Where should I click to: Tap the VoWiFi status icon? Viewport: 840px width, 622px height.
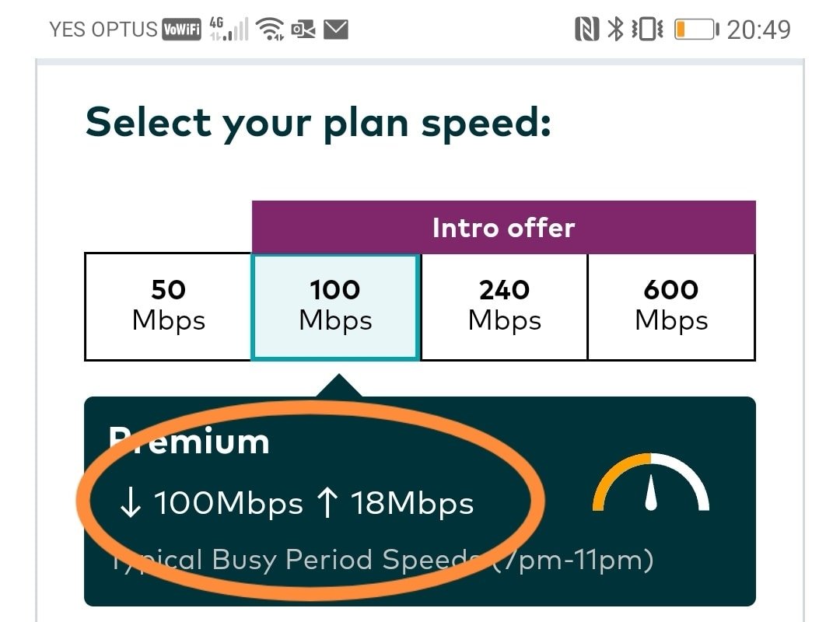coord(181,30)
